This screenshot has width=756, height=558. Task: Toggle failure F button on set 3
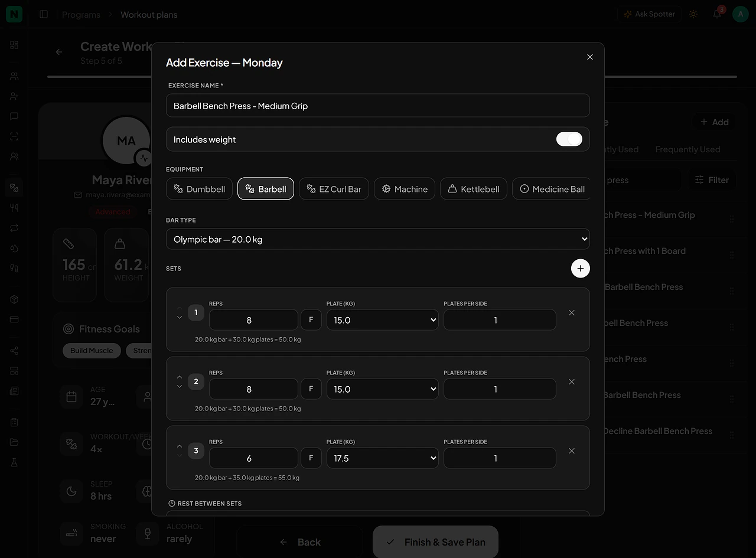click(311, 458)
